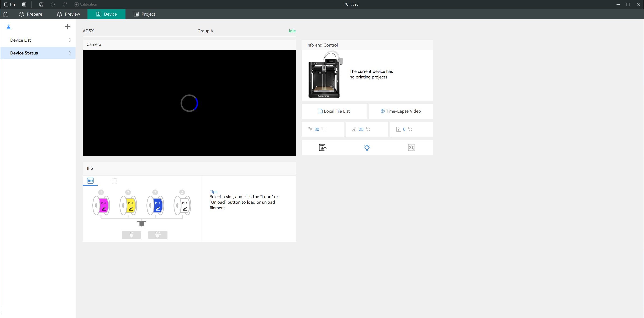Click the save icon in title bar

(42, 4)
